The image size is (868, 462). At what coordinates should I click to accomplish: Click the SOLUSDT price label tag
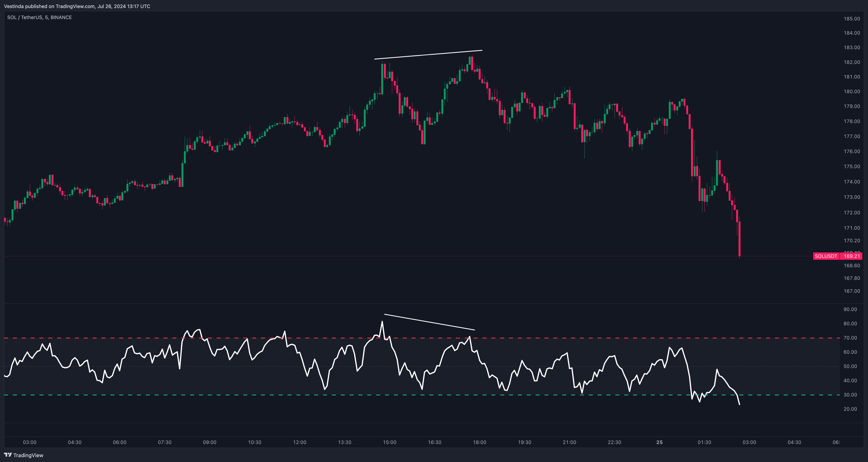coord(826,256)
